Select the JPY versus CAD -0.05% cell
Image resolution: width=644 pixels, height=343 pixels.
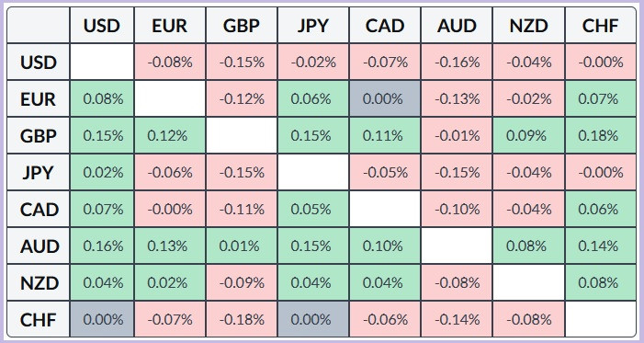coord(385,172)
